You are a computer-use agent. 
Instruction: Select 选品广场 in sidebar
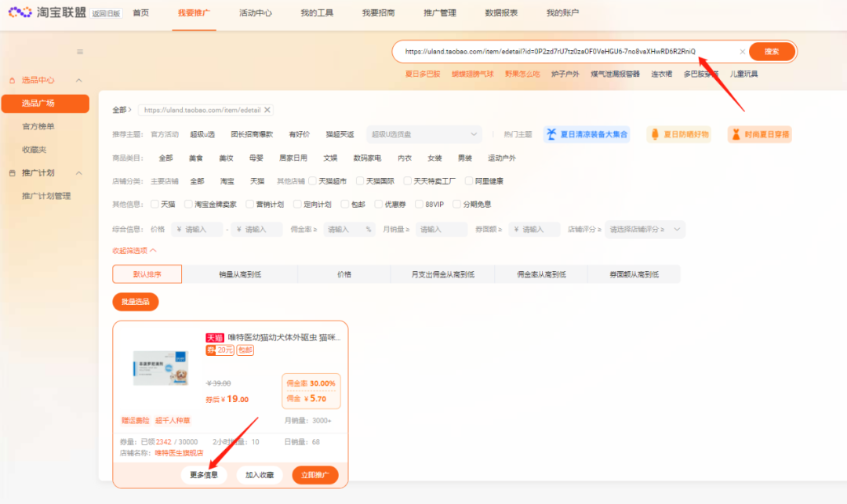click(45, 103)
